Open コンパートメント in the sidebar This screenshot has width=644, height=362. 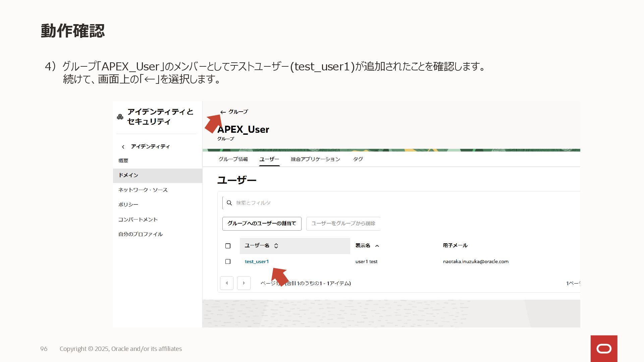point(138,220)
